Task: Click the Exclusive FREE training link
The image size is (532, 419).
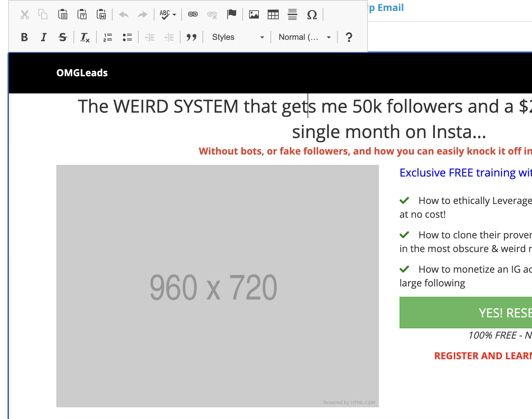Action: tap(465, 173)
